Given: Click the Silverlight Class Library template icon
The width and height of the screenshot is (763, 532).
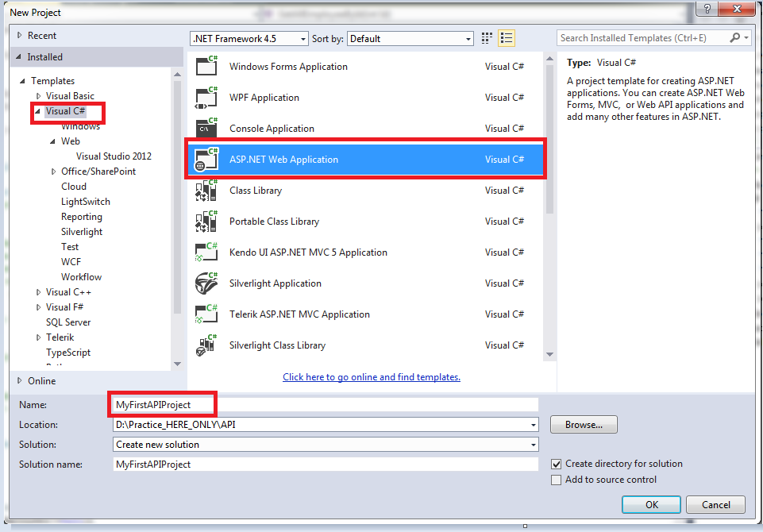Looking at the screenshot, I should [x=206, y=345].
